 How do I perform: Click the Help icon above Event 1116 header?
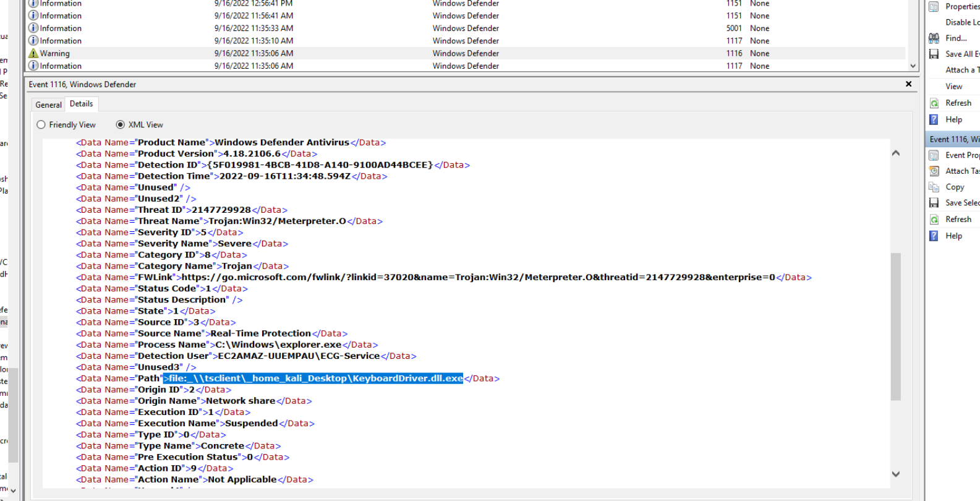tap(934, 120)
